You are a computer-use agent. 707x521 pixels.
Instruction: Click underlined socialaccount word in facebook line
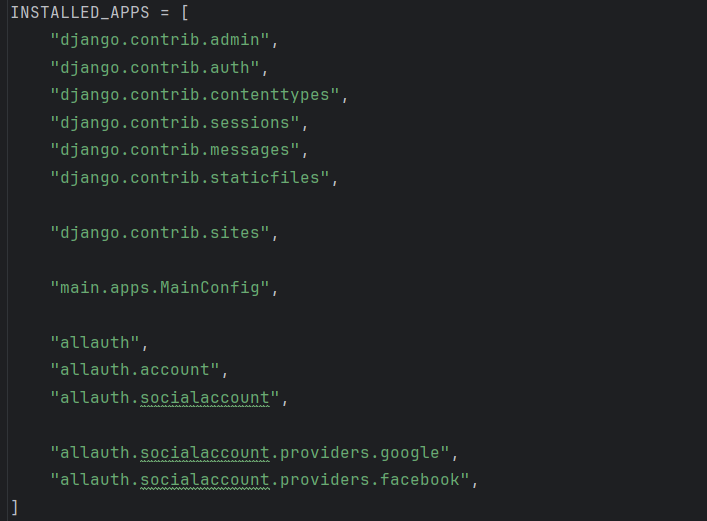pyautogui.click(x=205, y=480)
